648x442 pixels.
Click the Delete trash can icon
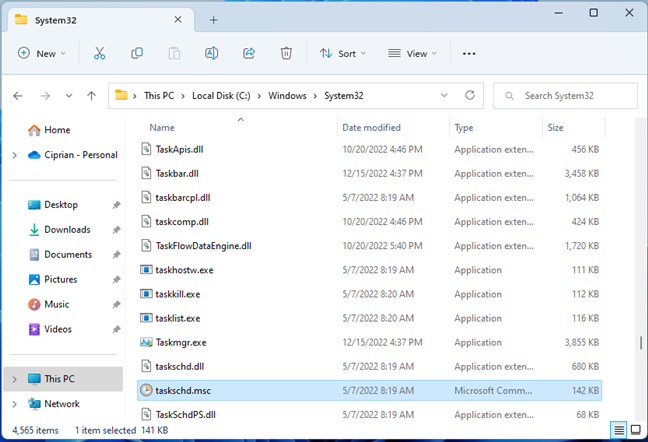point(286,53)
